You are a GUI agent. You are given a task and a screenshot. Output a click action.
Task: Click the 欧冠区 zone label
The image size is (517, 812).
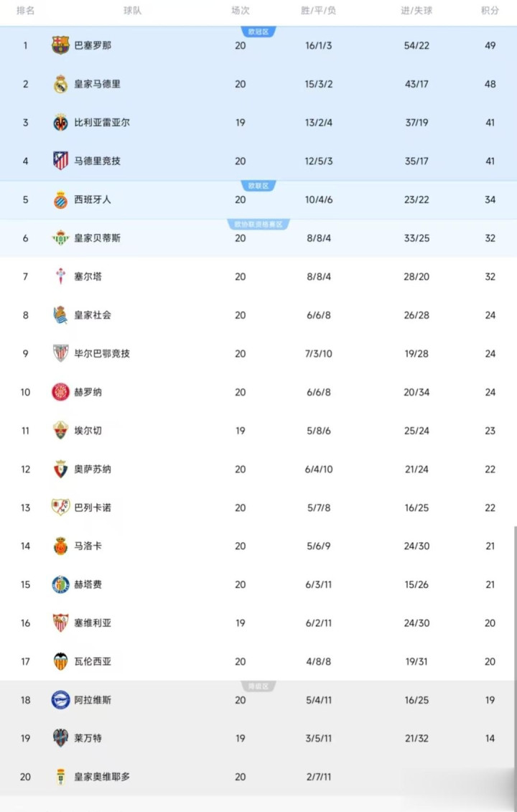(x=258, y=32)
